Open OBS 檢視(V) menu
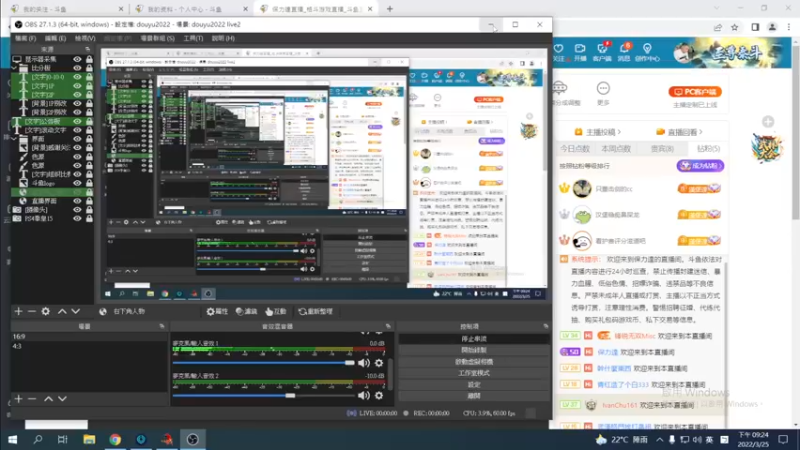Screen dimensions: 800x450 click(x=85, y=38)
